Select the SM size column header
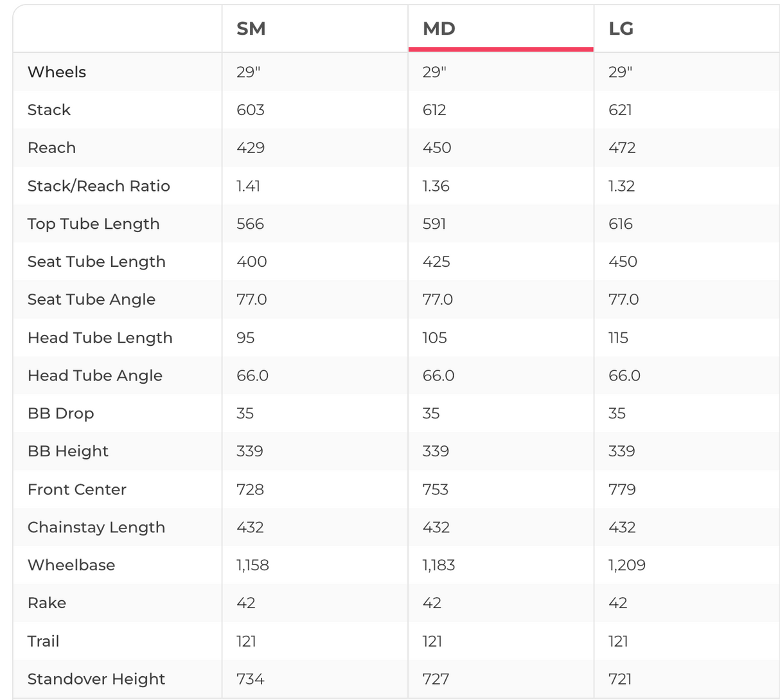This screenshot has width=780, height=700. pos(251,29)
